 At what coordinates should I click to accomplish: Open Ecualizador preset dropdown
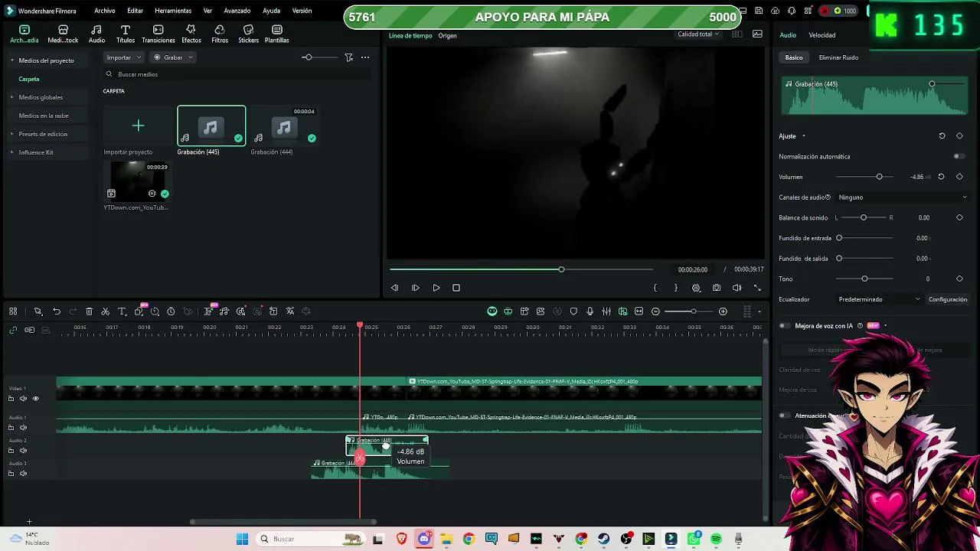point(879,299)
